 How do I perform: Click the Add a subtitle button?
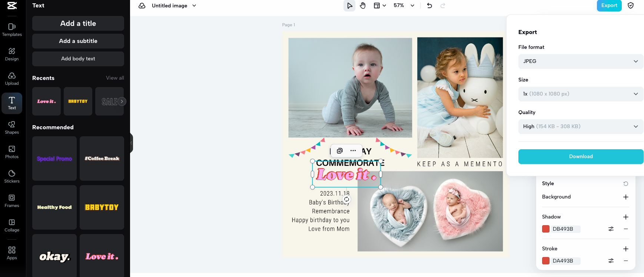point(78,41)
